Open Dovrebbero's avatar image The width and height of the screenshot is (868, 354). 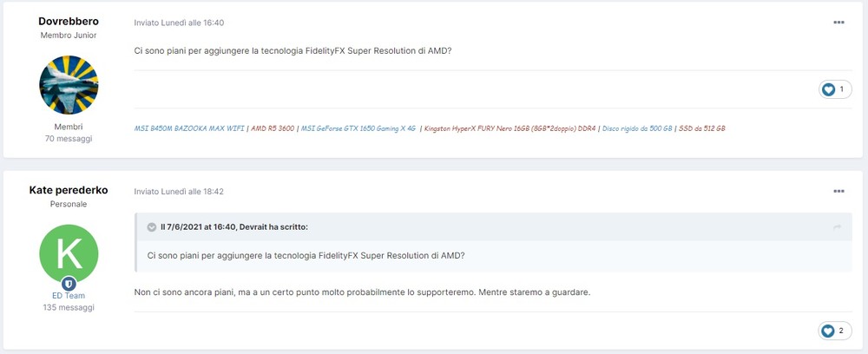coord(69,85)
